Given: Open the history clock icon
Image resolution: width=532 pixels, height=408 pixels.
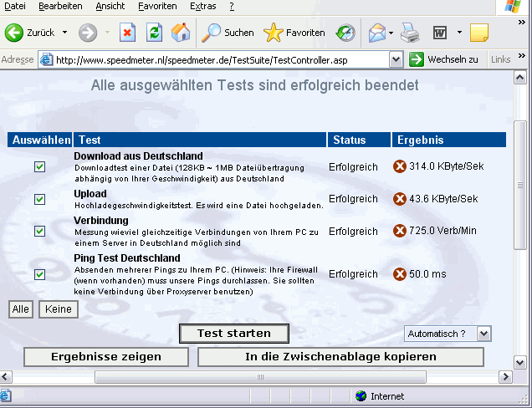Looking at the screenshot, I should (345, 33).
